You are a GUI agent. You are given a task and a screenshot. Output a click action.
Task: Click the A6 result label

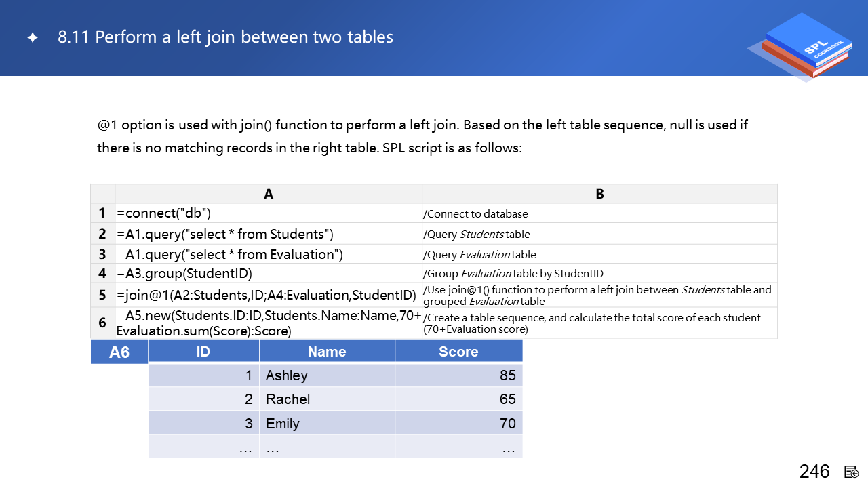click(119, 352)
